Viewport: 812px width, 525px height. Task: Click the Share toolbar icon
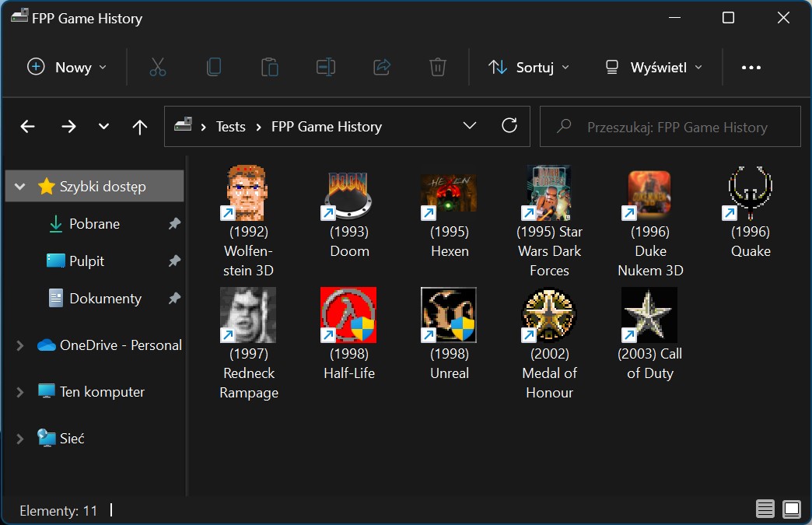(382, 68)
